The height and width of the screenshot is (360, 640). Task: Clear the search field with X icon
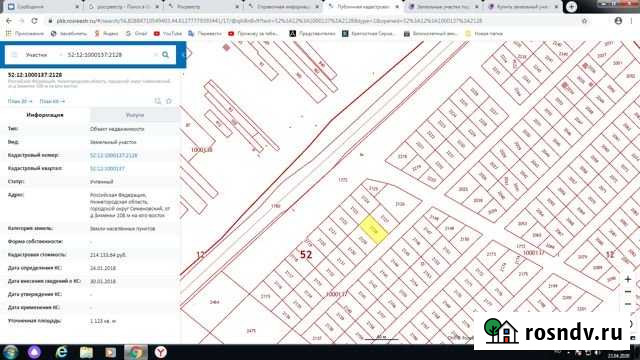pos(156,55)
